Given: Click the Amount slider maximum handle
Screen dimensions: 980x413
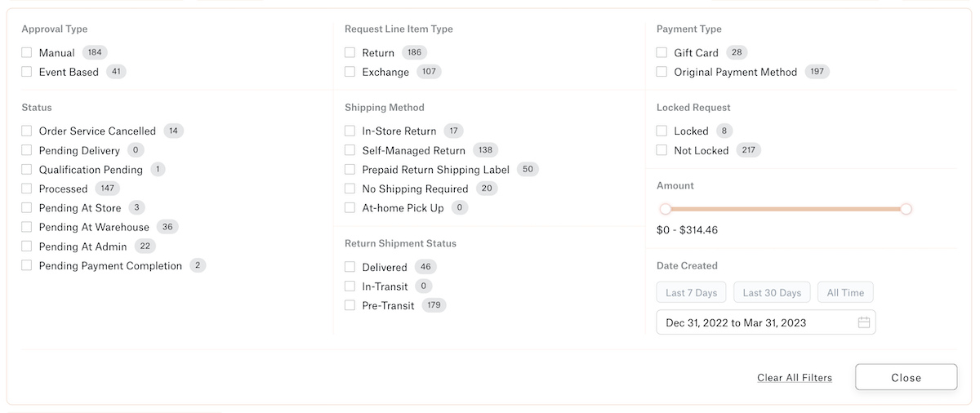Looking at the screenshot, I should (x=906, y=209).
